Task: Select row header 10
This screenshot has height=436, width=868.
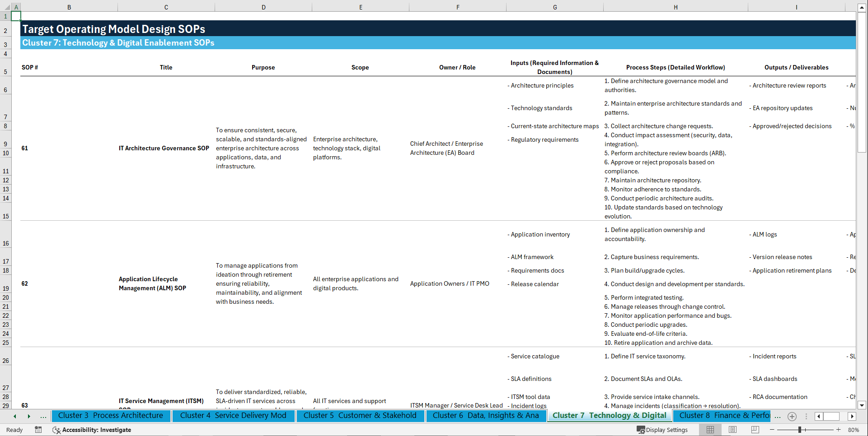Action: 5,153
